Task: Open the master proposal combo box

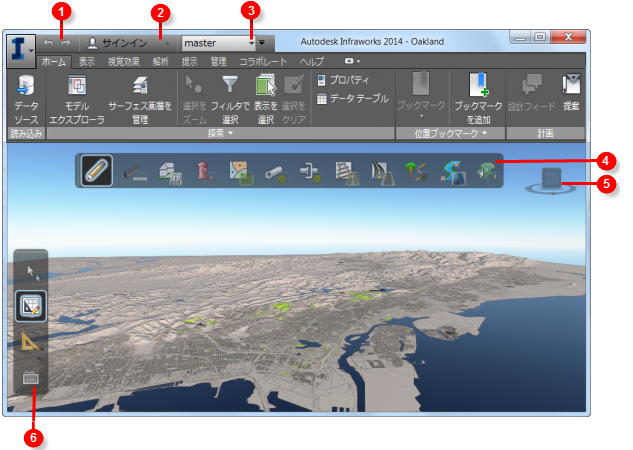Action: point(218,43)
